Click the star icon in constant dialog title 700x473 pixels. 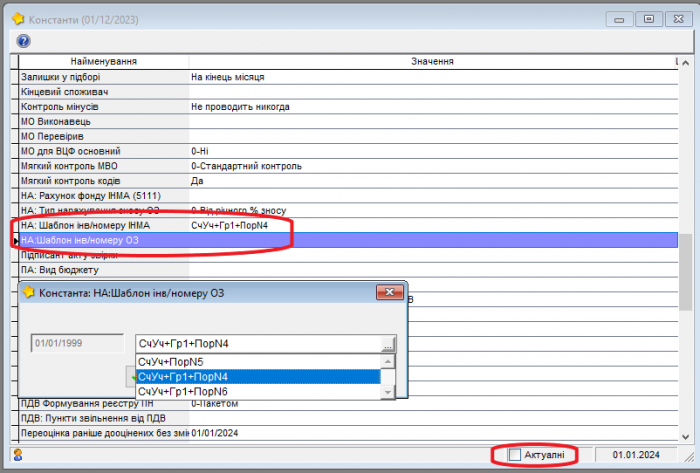31,292
